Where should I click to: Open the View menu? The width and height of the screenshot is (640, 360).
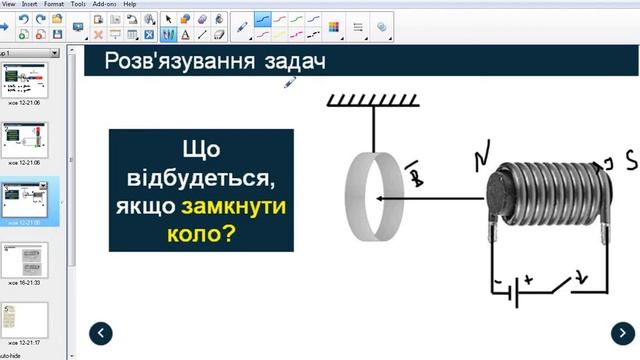(8, 4)
